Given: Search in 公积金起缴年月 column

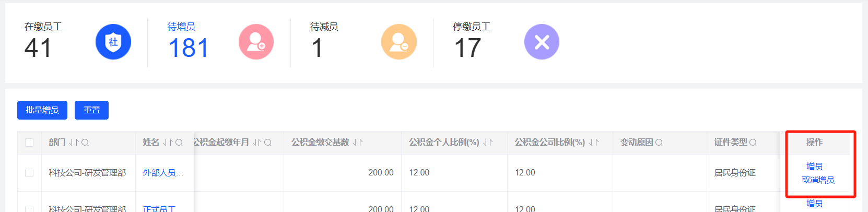Looking at the screenshot, I should 268,143.
